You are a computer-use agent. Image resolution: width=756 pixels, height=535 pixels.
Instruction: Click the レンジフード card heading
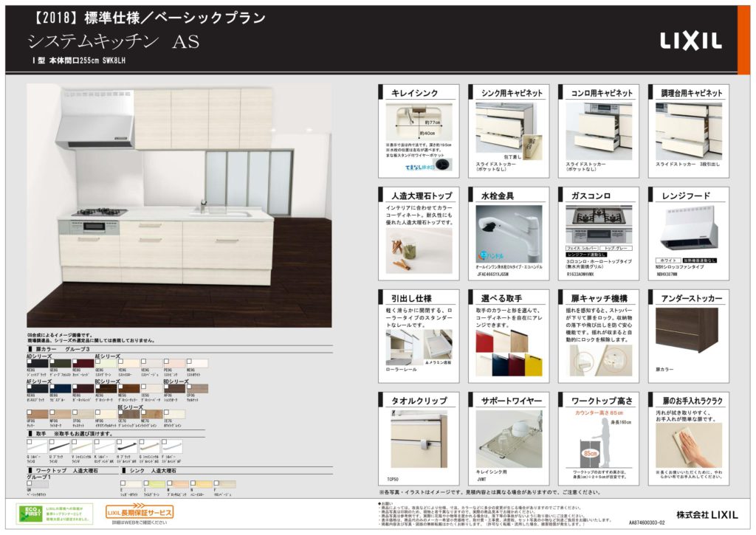click(686, 196)
